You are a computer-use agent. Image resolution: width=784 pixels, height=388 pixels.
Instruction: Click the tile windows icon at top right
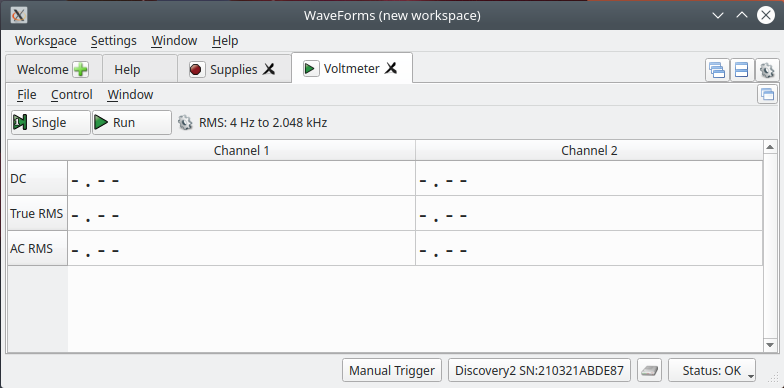(x=742, y=70)
